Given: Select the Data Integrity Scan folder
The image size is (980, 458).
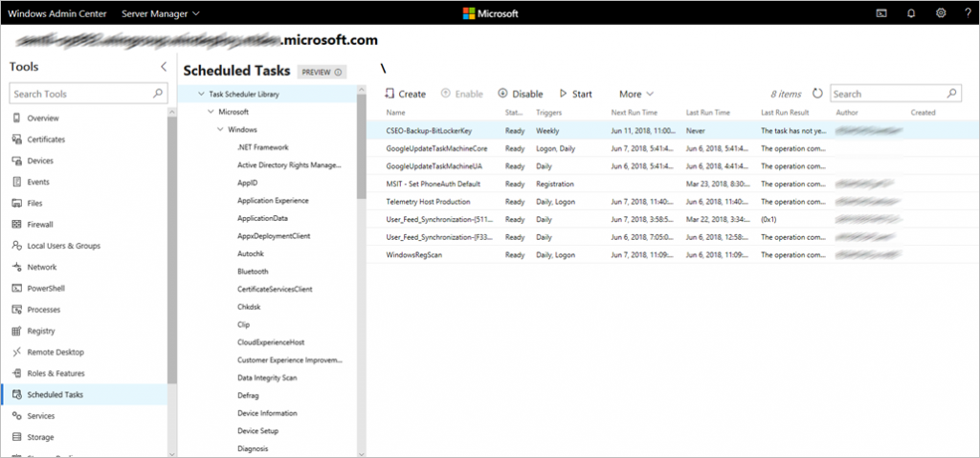Looking at the screenshot, I should tap(267, 378).
